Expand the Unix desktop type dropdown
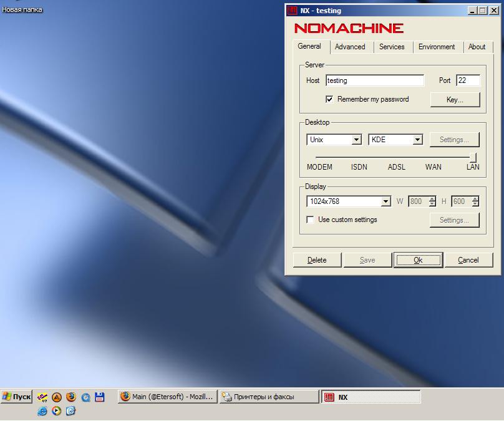Image resolution: width=504 pixels, height=421 pixels. pyautogui.click(x=356, y=140)
